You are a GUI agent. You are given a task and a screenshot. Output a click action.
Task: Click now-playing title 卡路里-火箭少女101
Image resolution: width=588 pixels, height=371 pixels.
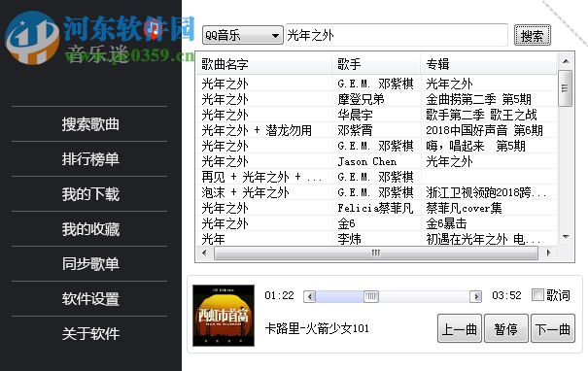coord(317,328)
